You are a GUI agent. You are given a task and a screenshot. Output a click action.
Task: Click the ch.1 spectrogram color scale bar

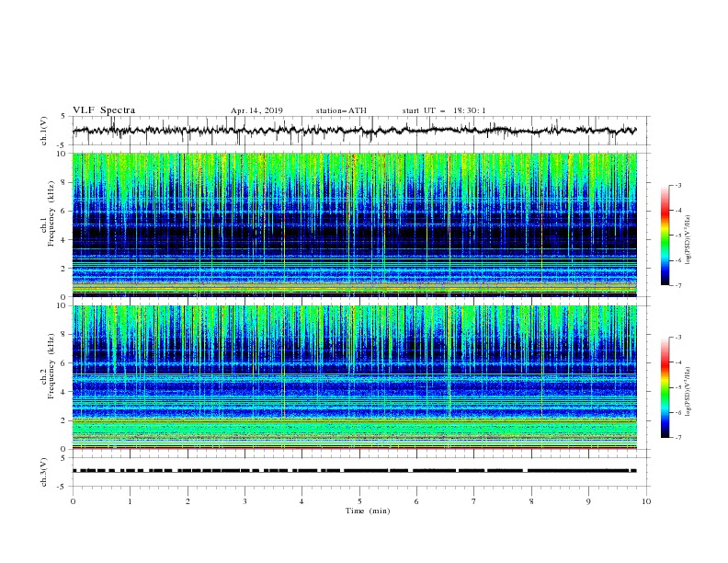pyautogui.click(x=665, y=236)
